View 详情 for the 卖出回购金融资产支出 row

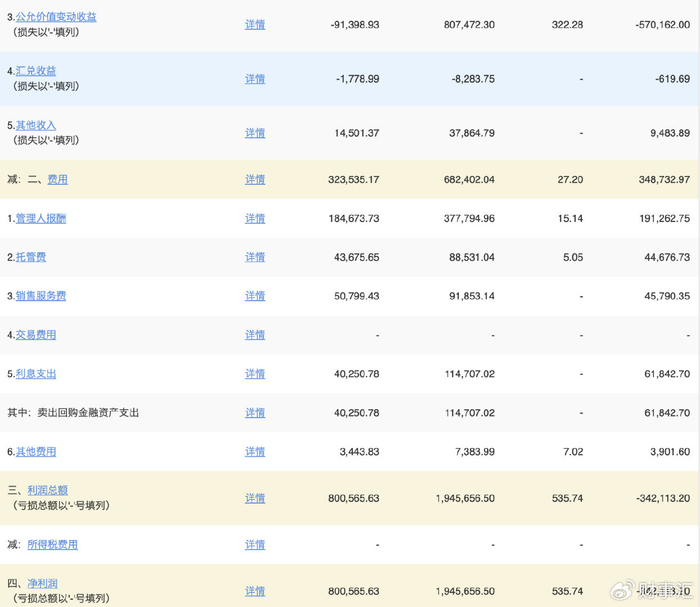tap(255, 413)
